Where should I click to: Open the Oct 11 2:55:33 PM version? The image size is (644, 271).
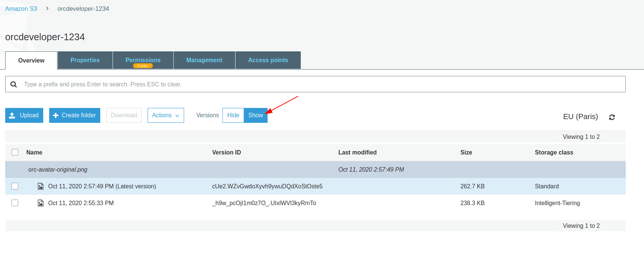tap(81, 203)
